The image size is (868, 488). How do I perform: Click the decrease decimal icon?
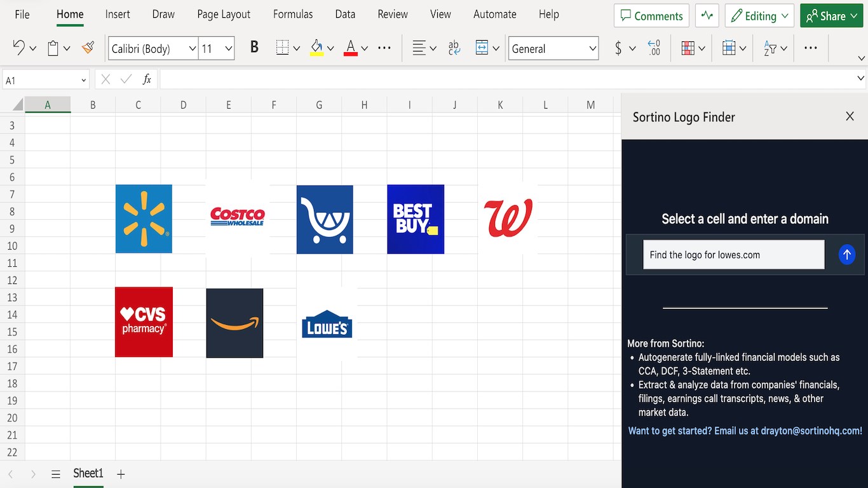tap(654, 48)
